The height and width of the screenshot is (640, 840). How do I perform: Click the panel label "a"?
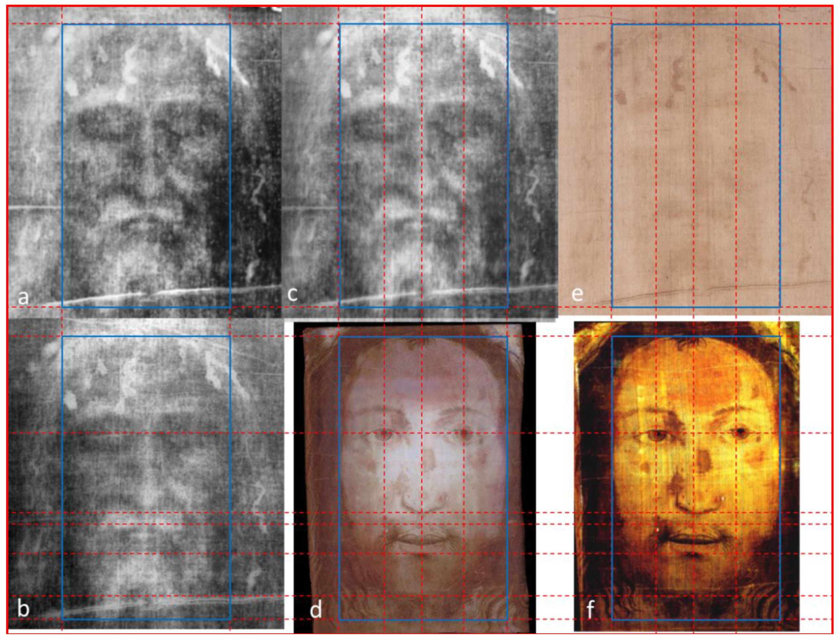pos(23,298)
